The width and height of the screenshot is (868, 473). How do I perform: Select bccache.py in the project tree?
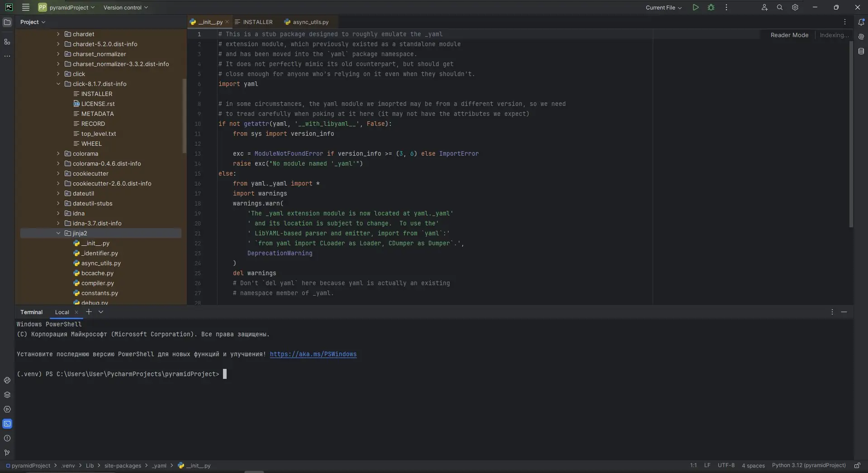(97, 273)
